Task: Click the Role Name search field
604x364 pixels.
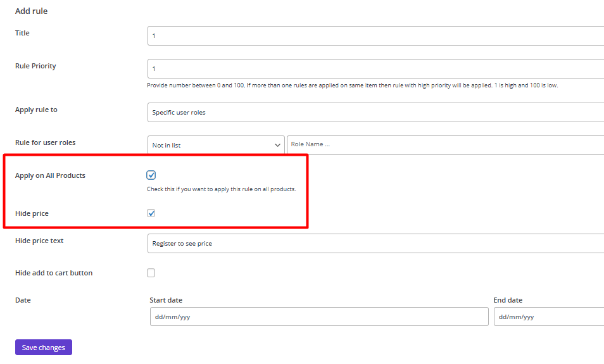Action: point(445,145)
